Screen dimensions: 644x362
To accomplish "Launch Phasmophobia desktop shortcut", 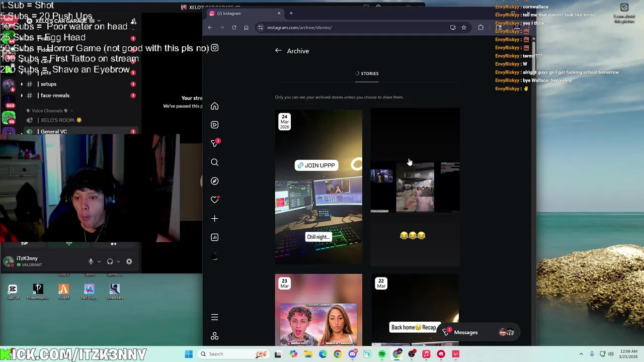I will 38,292.
